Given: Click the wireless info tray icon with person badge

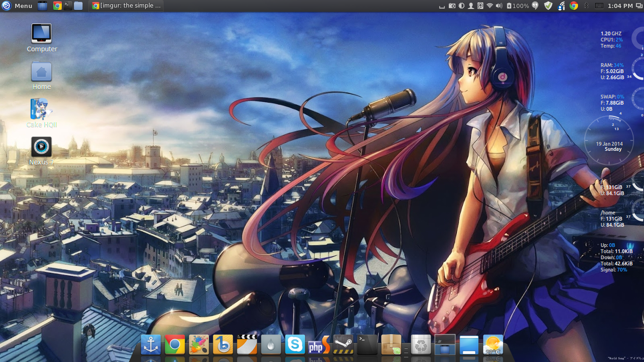Looking at the screenshot, I should 561,6.
